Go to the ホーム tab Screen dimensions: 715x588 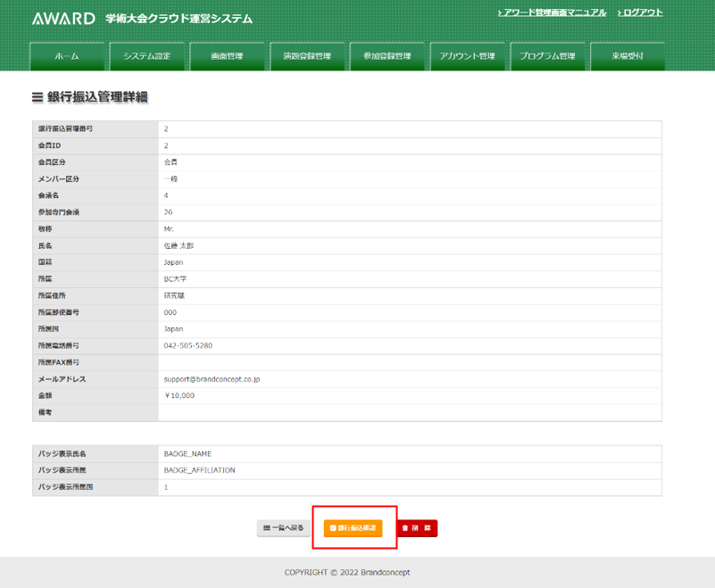(67, 56)
